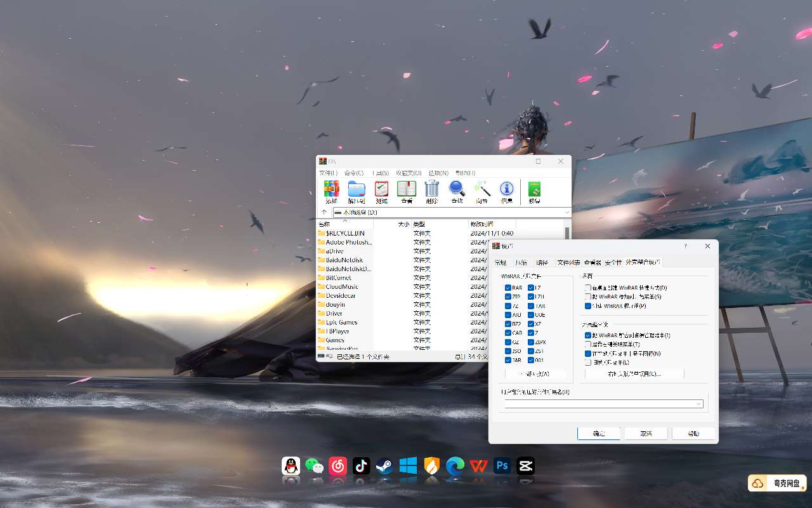812x508 pixels.
Task: Open the Help (帮助) menu in WinRAR
Action: coord(465,173)
